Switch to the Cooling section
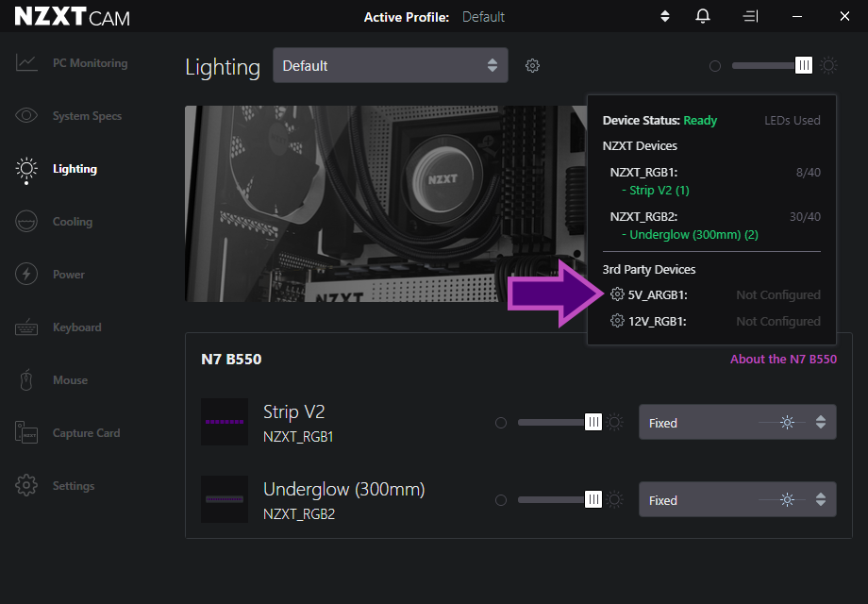 [72, 222]
